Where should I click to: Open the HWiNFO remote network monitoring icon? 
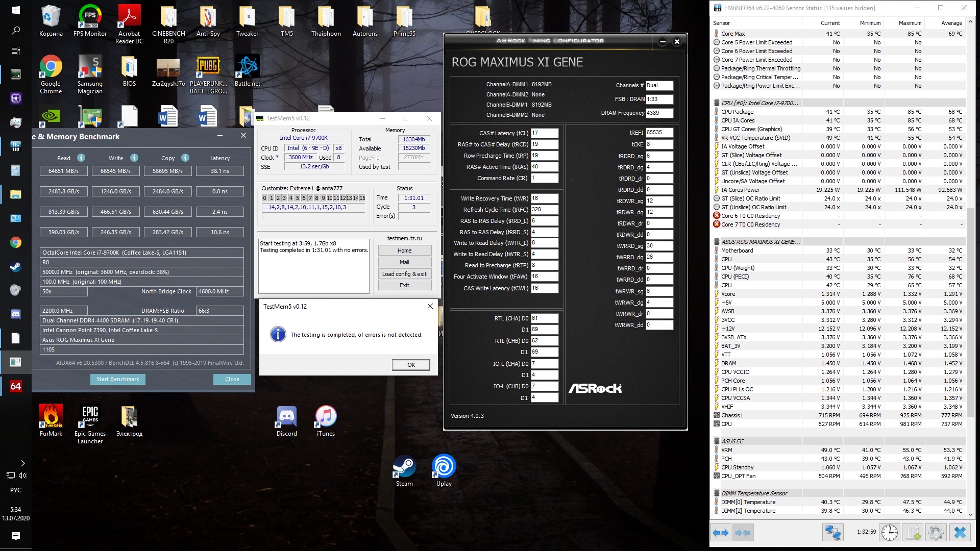coord(832,533)
